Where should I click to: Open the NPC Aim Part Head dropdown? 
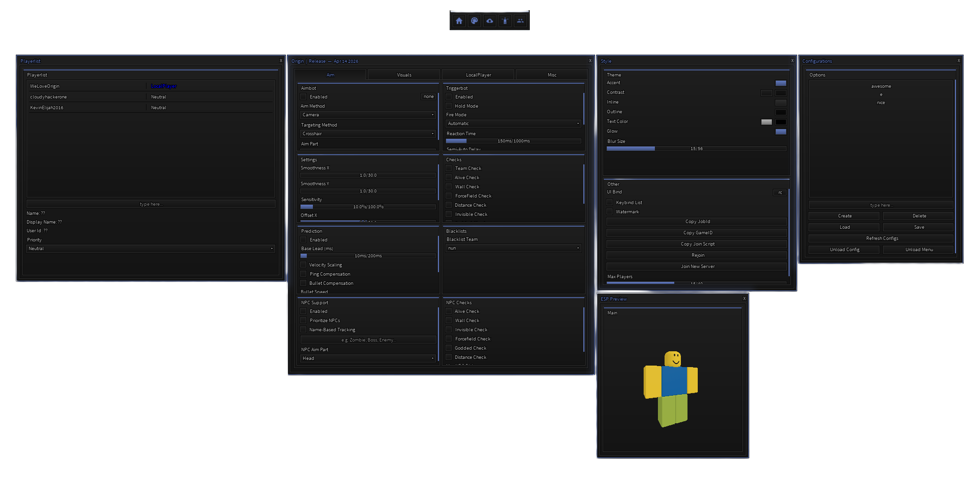pos(367,358)
